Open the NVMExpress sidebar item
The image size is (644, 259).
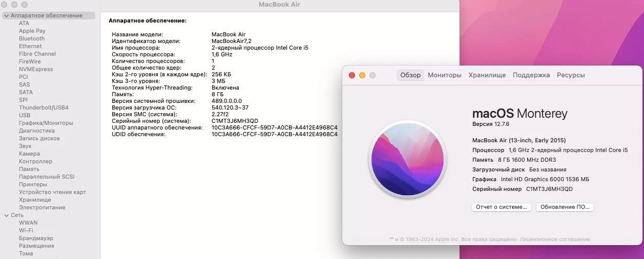(x=36, y=70)
